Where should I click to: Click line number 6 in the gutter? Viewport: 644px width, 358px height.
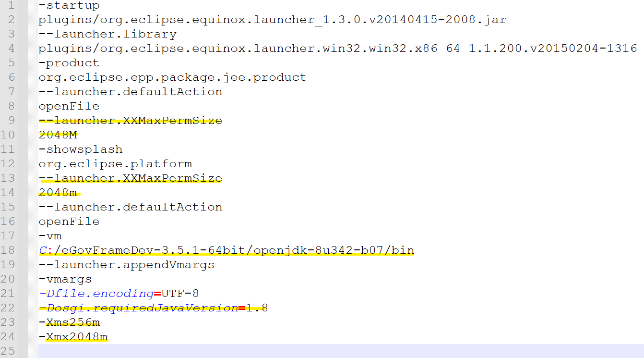pos(12,77)
